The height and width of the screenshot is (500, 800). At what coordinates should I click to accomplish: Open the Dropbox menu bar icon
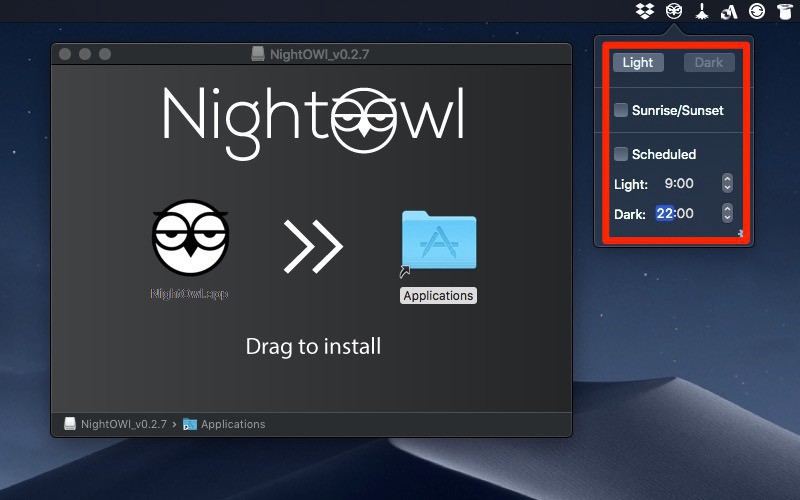pos(645,11)
